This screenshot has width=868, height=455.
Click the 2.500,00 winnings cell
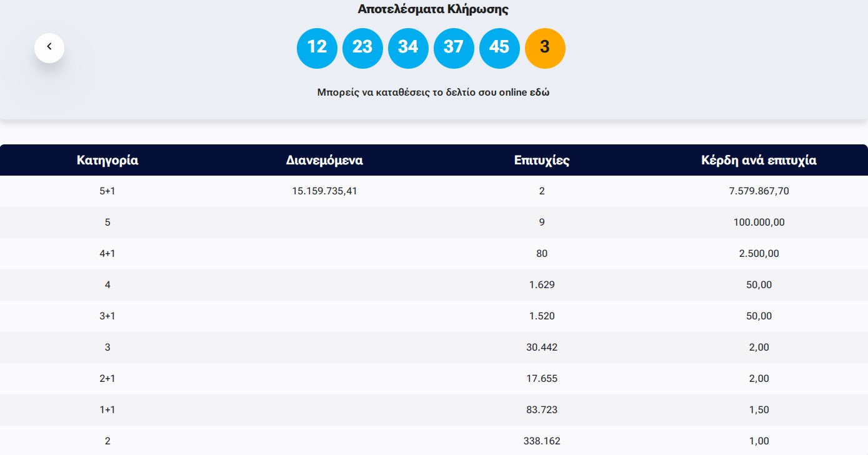(x=759, y=254)
